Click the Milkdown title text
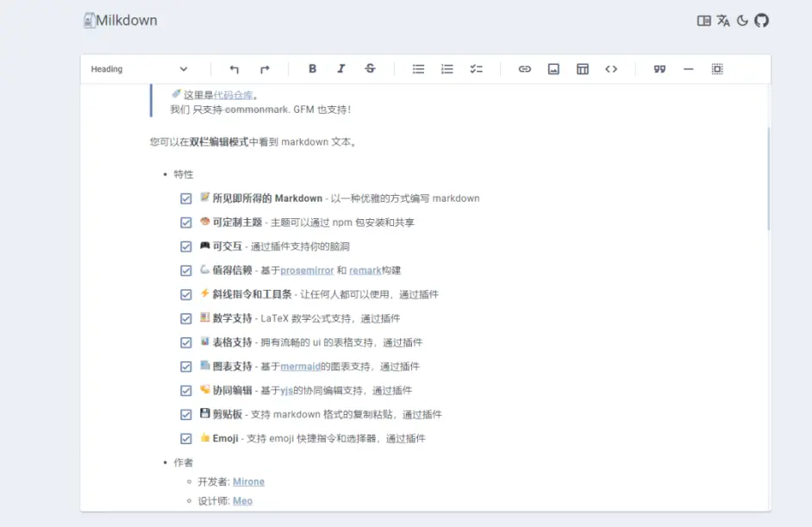The height and width of the screenshot is (527, 812). 127,20
